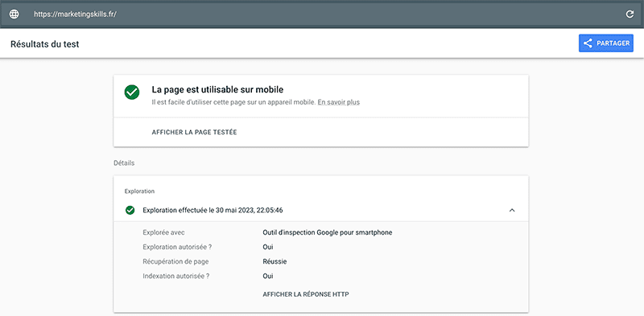Viewport: 644px width, 316px height.
Task: Click the 'Exploration' card heading
Action: (x=139, y=191)
